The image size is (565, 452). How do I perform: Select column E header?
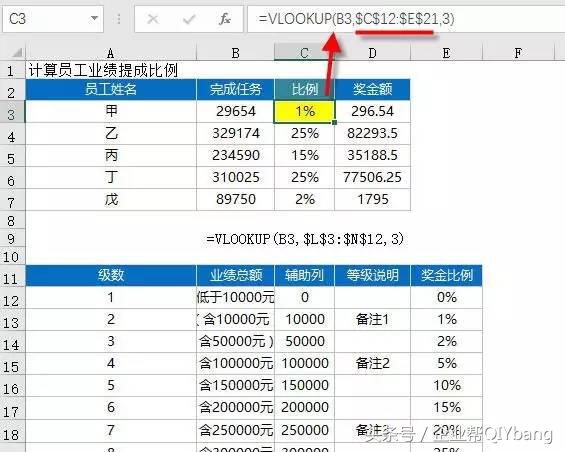[x=446, y=53]
